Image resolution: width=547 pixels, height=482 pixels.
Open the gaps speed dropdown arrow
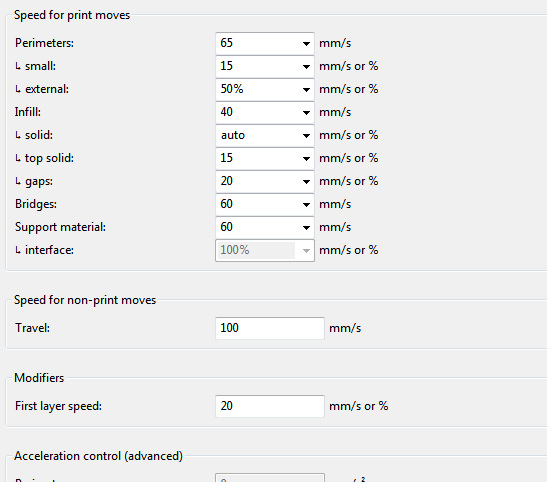click(306, 182)
